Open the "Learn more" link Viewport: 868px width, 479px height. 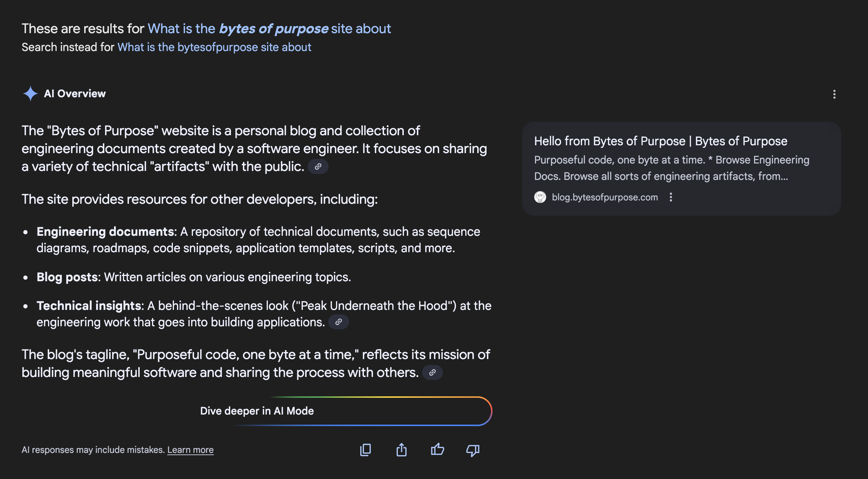tap(190, 450)
